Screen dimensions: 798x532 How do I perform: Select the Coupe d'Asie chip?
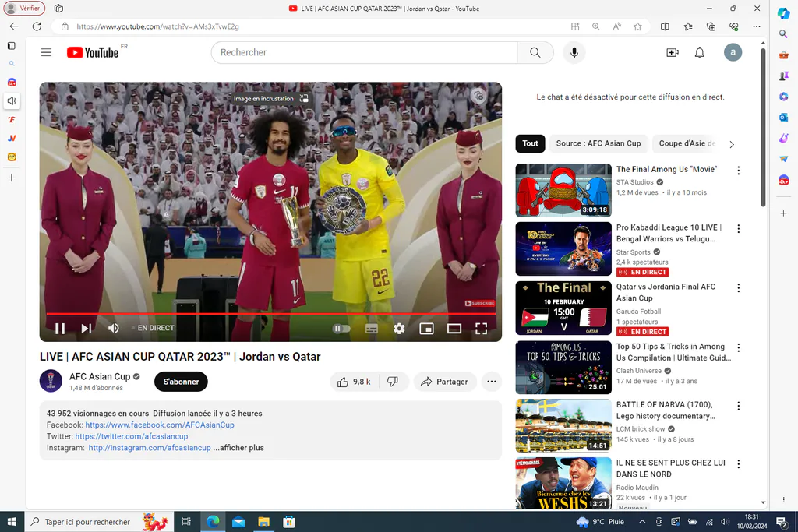coord(687,143)
